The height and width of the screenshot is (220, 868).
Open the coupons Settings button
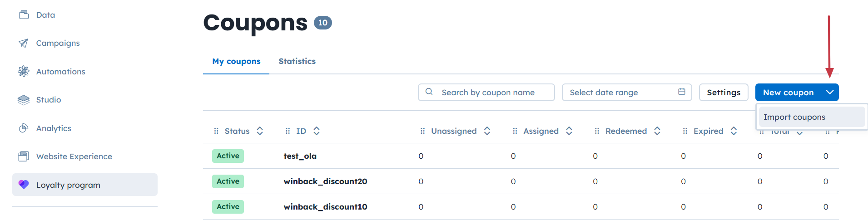723,93
